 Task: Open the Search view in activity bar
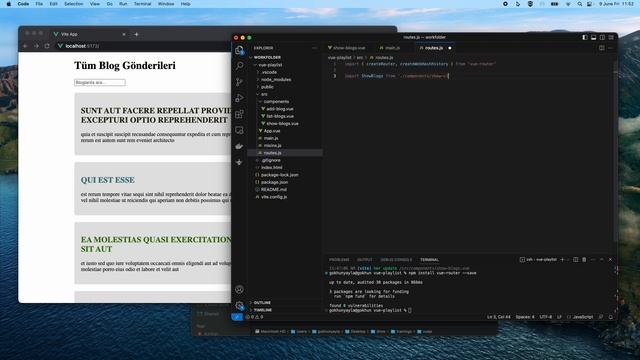click(x=240, y=66)
